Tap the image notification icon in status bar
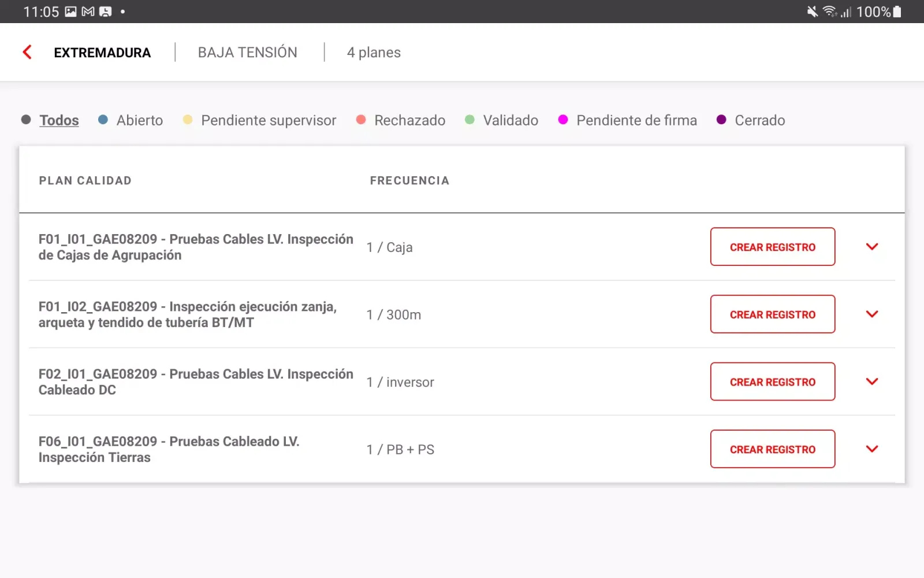 point(70,12)
